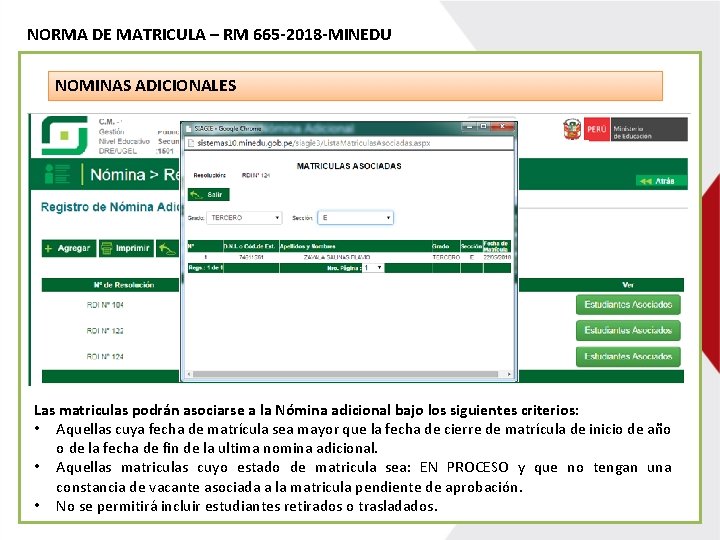Click the Chrome popup title bar icon

click(x=189, y=129)
